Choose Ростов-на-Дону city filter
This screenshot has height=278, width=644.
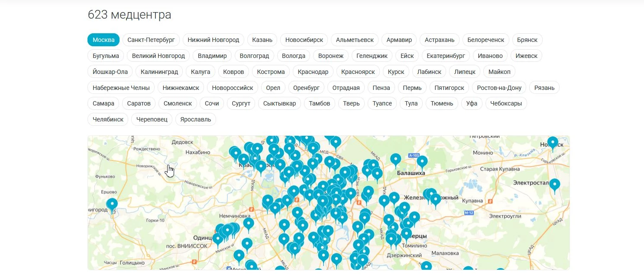(499, 88)
